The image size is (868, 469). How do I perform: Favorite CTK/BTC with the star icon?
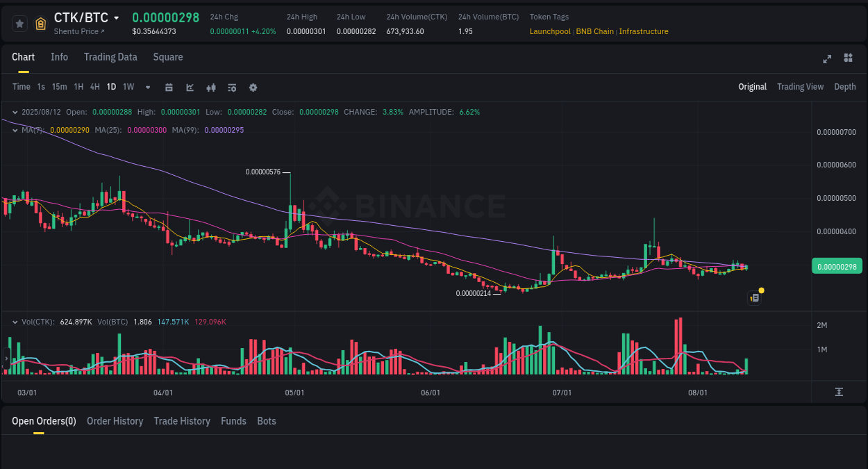click(19, 23)
